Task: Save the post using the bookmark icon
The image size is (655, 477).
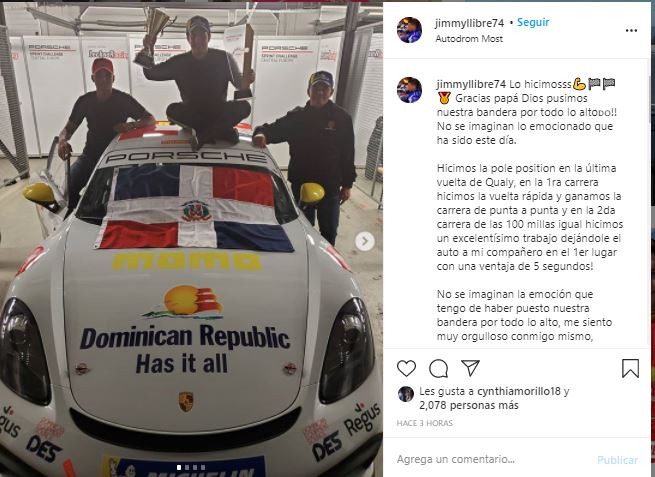Action: tap(630, 368)
